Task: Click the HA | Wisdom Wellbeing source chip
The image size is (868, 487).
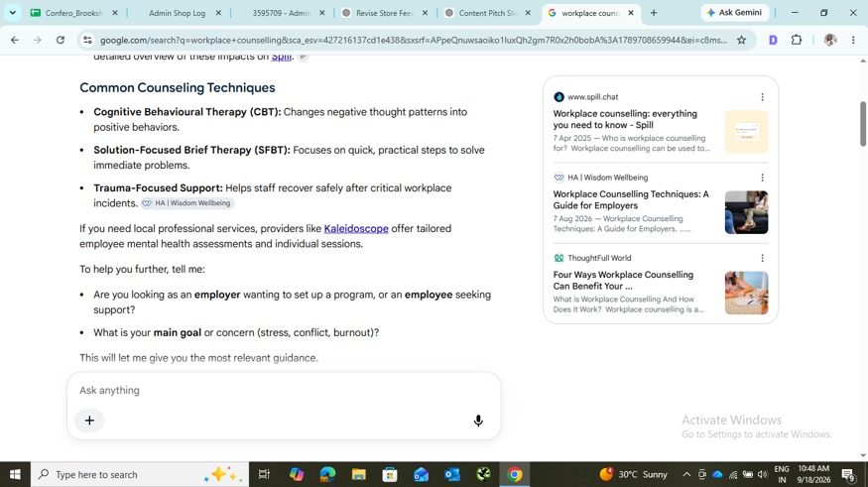Action: tap(187, 203)
